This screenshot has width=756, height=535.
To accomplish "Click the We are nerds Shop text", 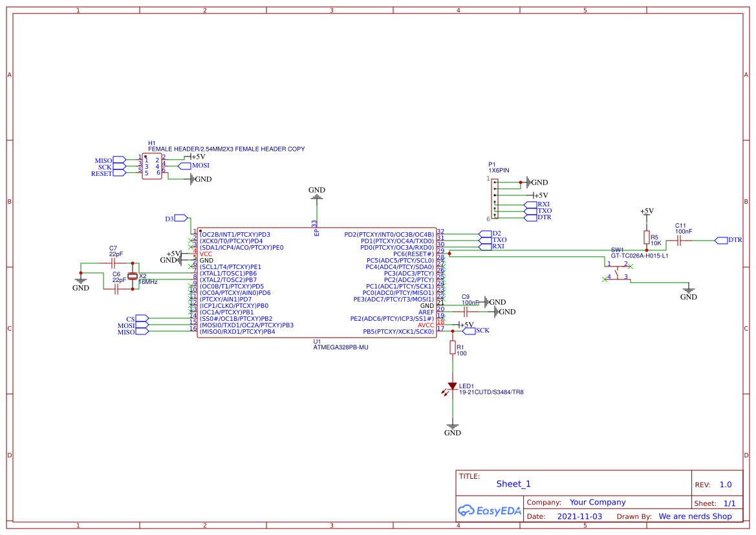I will [x=695, y=516].
